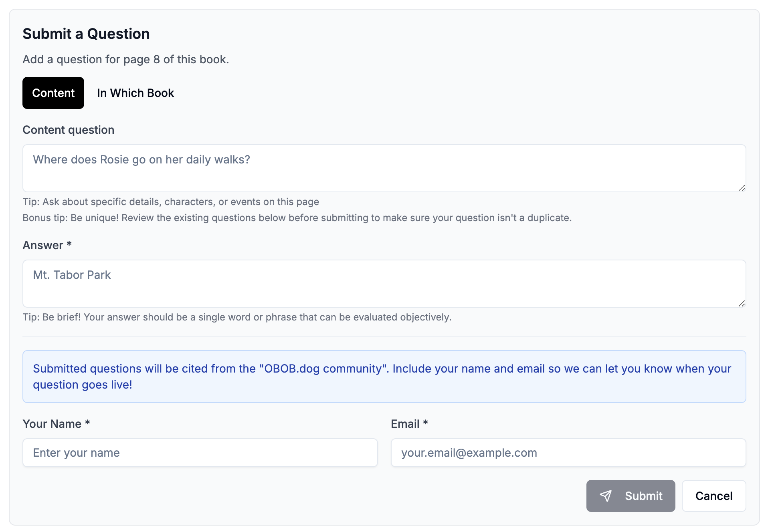Click the Cancel button

point(713,496)
